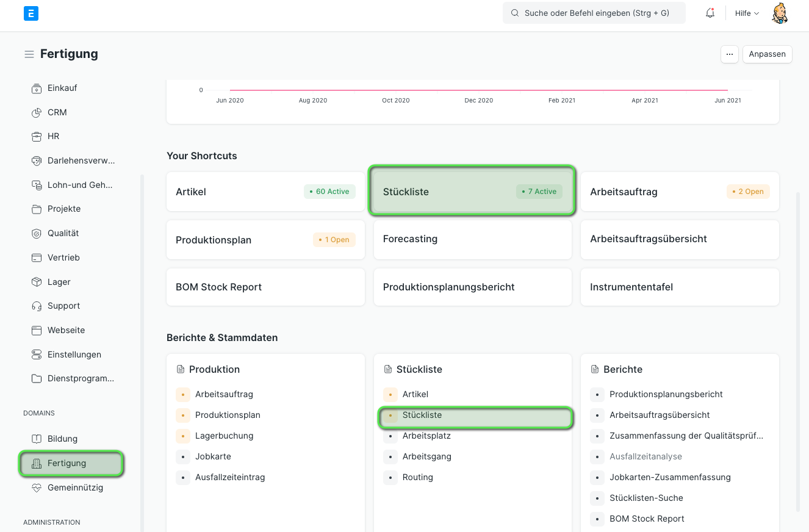This screenshot has width=809, height=532.
Task: Open Arbeitsauftragsübersicht shortcut card
Action: pos(680,239)
